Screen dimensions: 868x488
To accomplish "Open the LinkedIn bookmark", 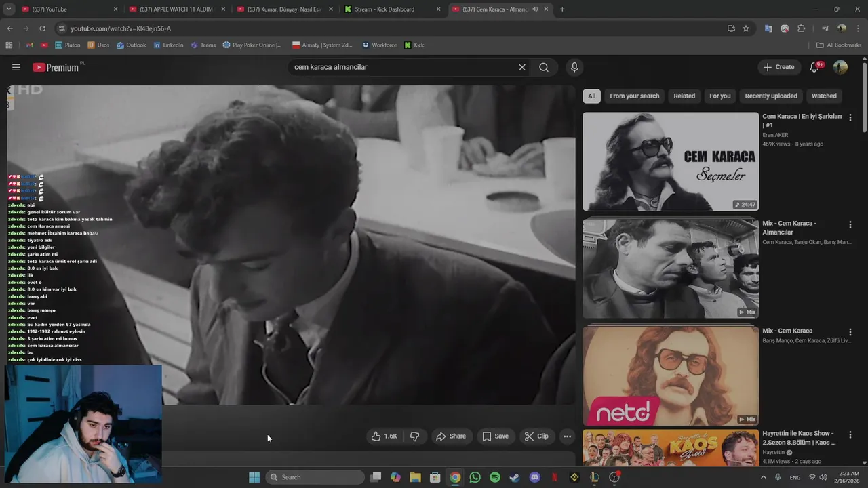I will (168, 45).
